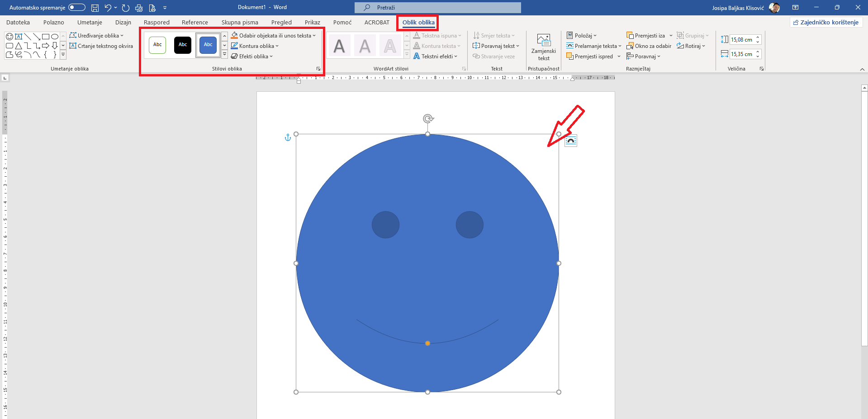
Task: Click the Zajedničko korištenje share button
Action: 826,22
